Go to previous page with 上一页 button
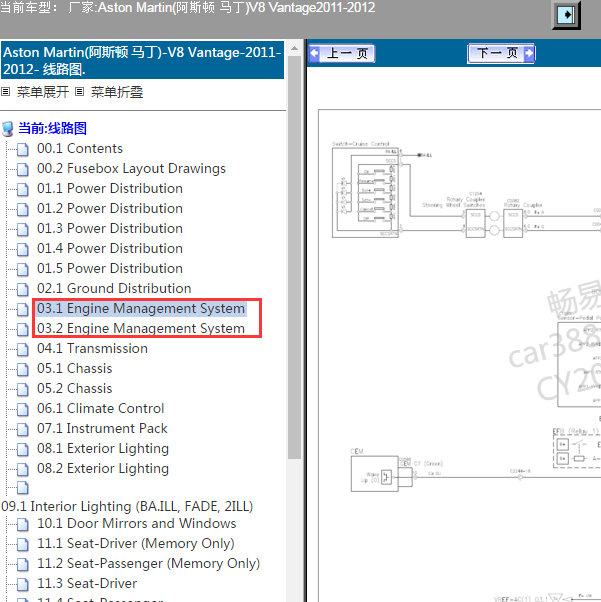 point(342,53)
